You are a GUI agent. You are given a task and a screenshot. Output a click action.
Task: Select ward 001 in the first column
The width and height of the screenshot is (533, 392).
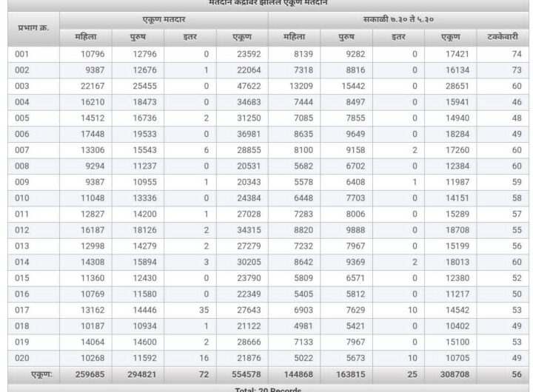coord(23,54)
